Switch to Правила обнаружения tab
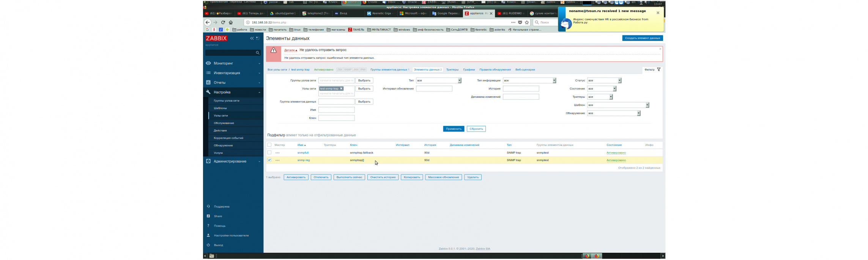868x260 pixels. coord(495,70)
